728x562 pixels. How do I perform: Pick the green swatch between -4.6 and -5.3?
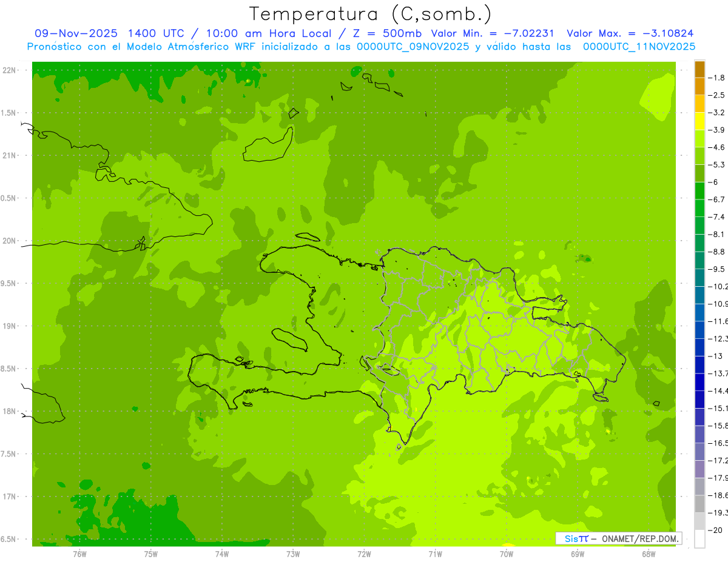click(x=699, y=156)
